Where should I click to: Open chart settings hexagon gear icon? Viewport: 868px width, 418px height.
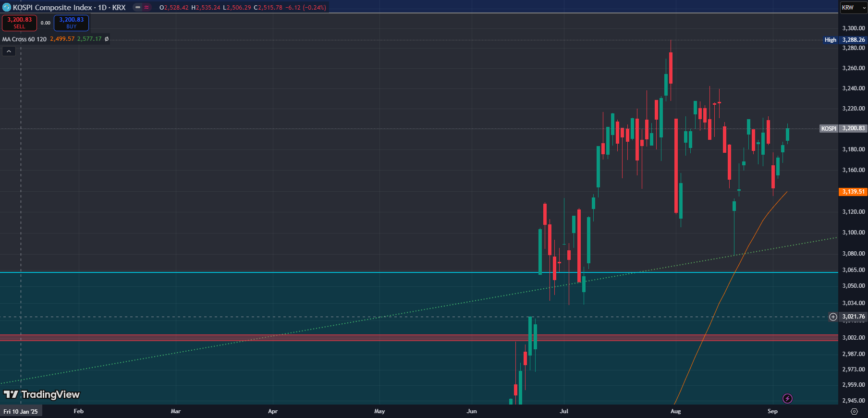click(x=854, y=411)
